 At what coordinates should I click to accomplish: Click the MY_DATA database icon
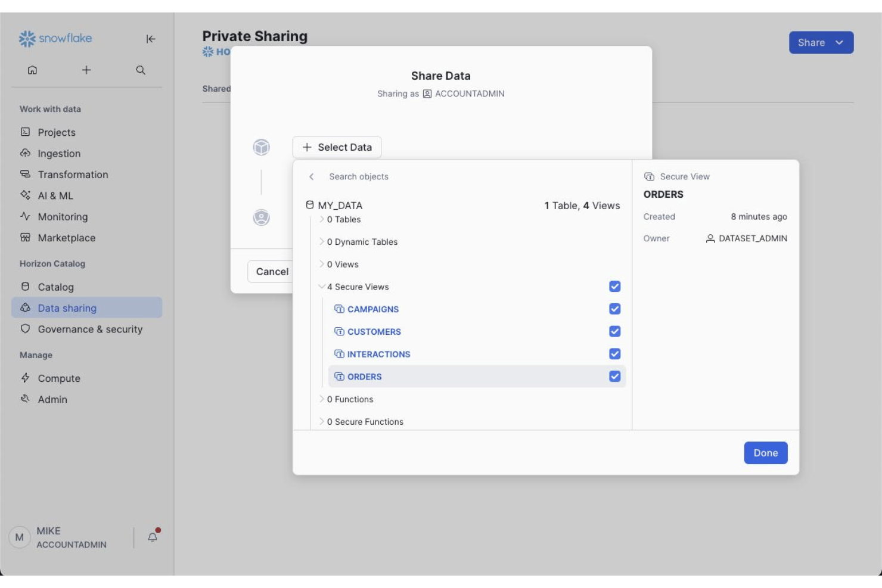(x=310, y=205)
